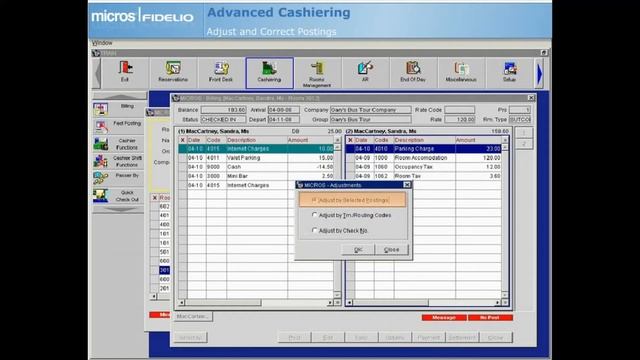This screenshot has height=360, width=640.
Task: Click the Arrival date field
Action: click(284, 110)
